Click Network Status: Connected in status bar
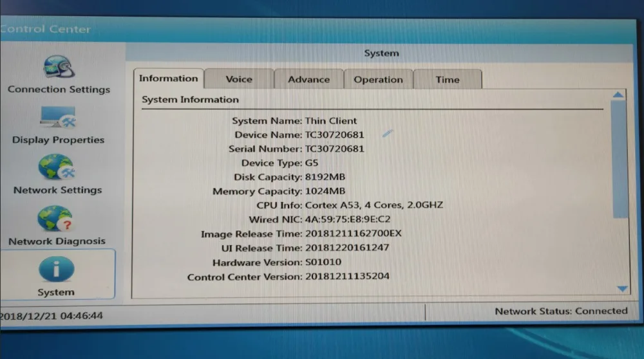644x359 pixels. point(561,311)
